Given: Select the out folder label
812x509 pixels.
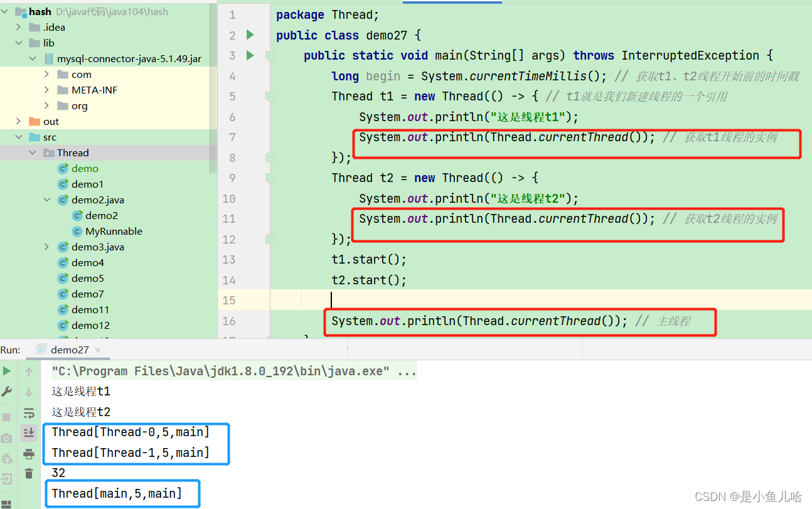Looking at the screenshot, I should coord(51,121).
